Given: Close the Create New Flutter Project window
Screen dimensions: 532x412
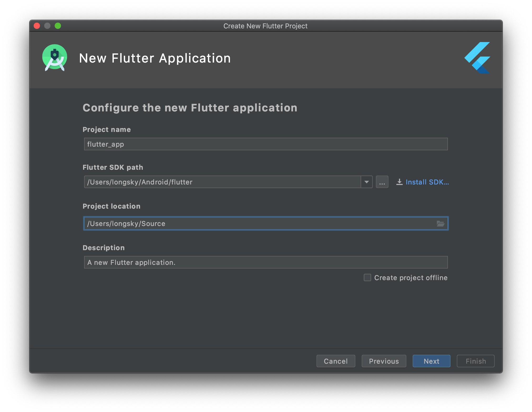Looking at the screenshot, I should click(x=37, y=26).
